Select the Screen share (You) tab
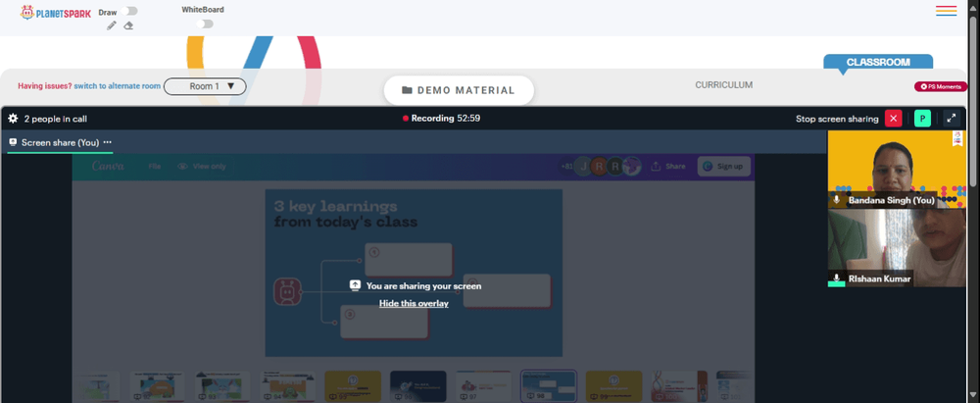 [x=60, y=143]
